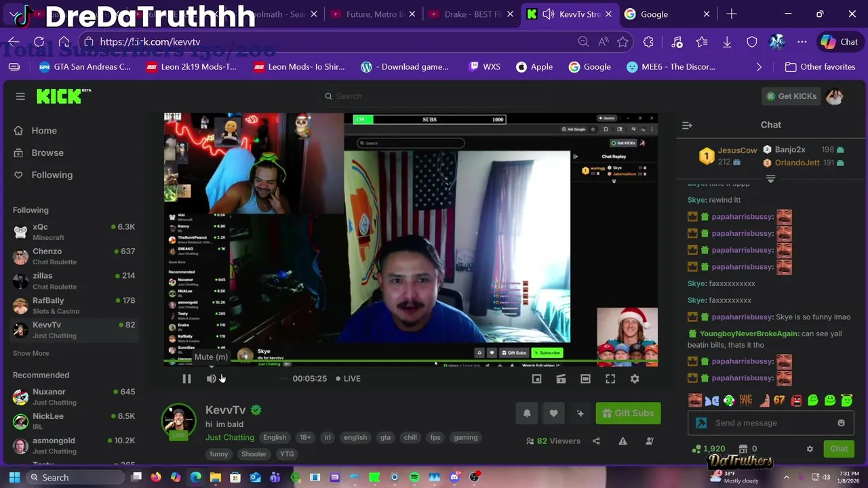868x488 pixels.
Task: Enter fullscreen mode on the player
Action: tap(610, 379)
